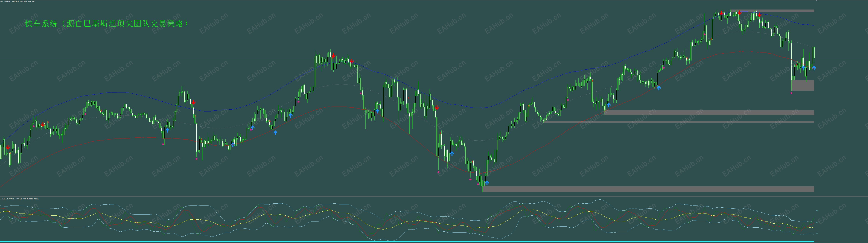The height and width of the screenshot is (243, 868).
Task: Click the indicator values readout in subwindow top-left
Action: [20, 199]
